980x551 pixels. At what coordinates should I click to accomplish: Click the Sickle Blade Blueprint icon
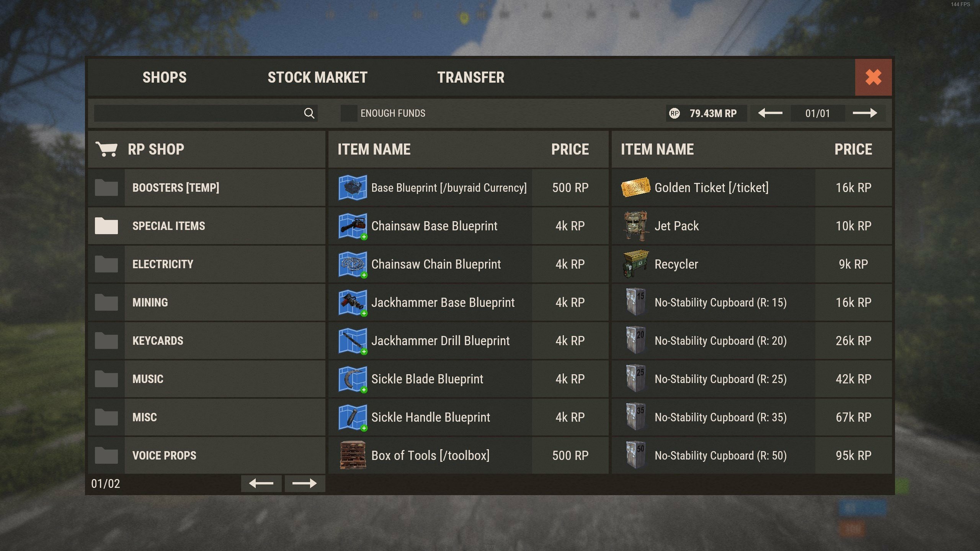(x=353, y=379)
